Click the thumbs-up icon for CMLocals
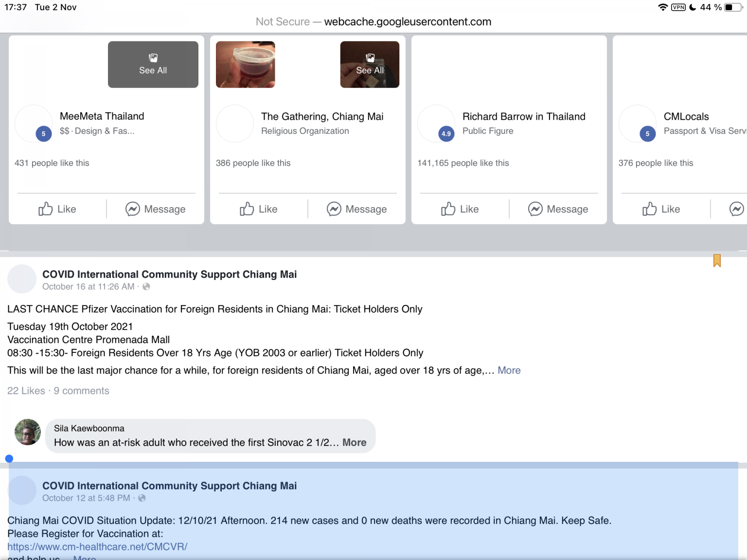 650,209
